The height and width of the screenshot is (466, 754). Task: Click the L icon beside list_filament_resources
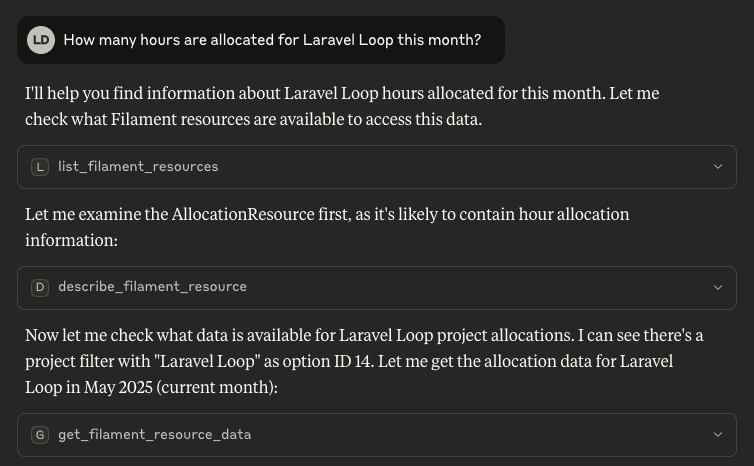click(x=40, y=167)
